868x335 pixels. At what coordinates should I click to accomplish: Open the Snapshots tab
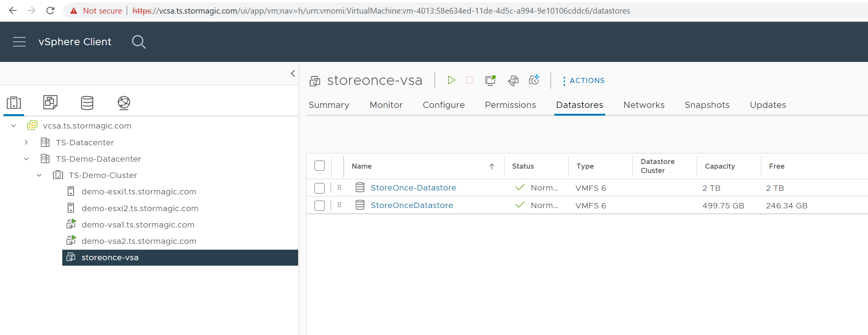pyautogui.click(x=707, y=105)
